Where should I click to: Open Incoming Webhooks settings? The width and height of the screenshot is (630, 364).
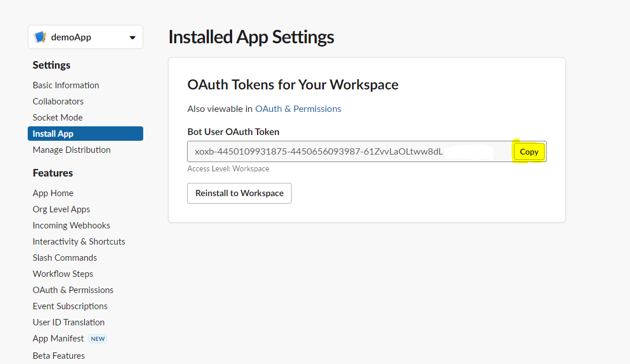(71, 225)
